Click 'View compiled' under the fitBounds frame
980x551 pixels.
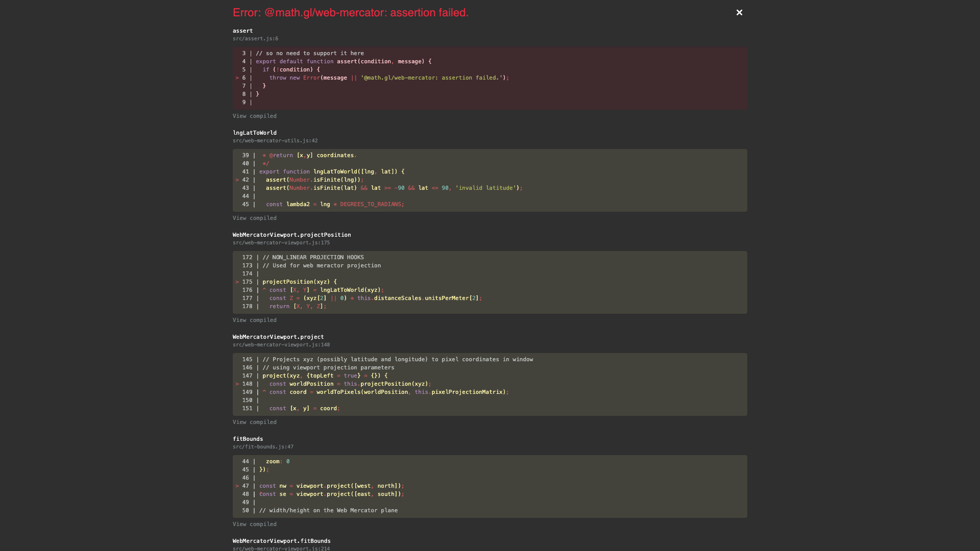pos(254,524)
